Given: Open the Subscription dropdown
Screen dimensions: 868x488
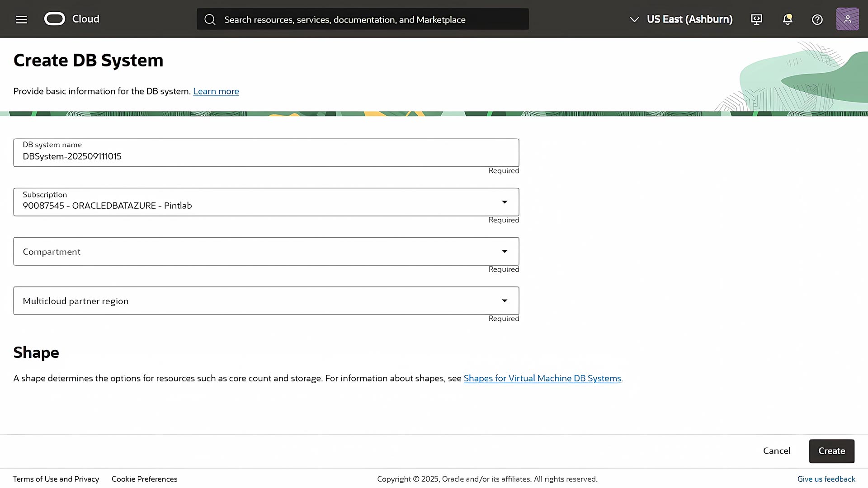Looking at the screenshot, I should (x=504, y=202).
